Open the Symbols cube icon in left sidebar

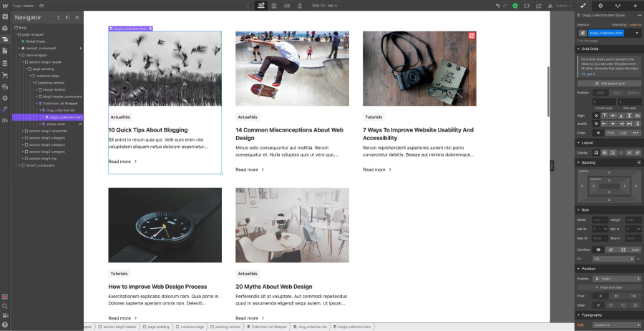(5, 29)
